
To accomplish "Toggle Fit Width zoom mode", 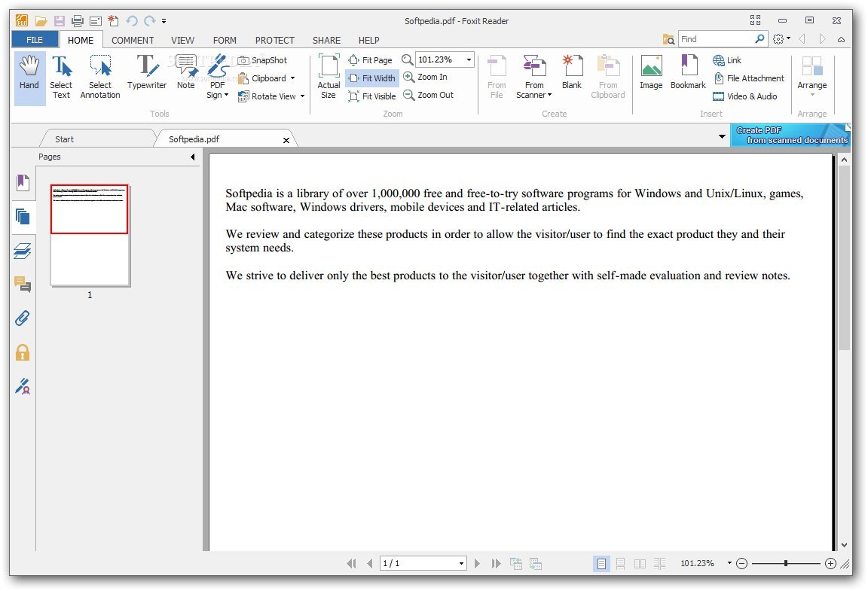I will (371, 78).
